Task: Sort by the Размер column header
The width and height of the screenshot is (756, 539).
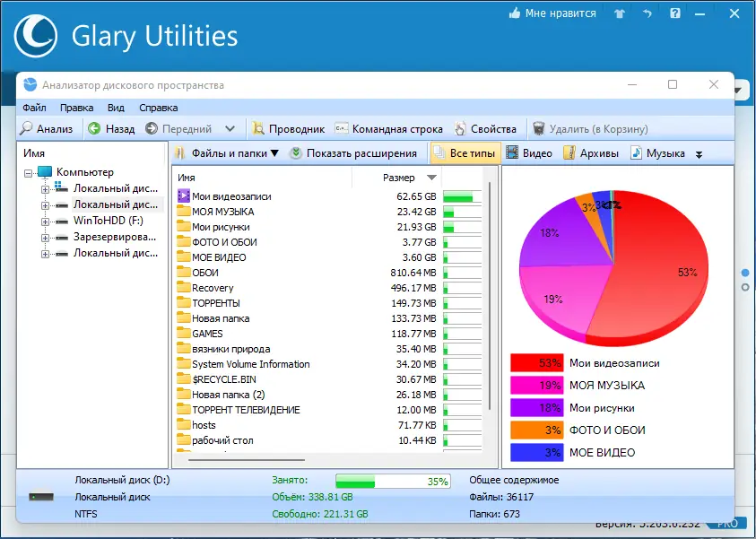Action: (x=398, y=178)
